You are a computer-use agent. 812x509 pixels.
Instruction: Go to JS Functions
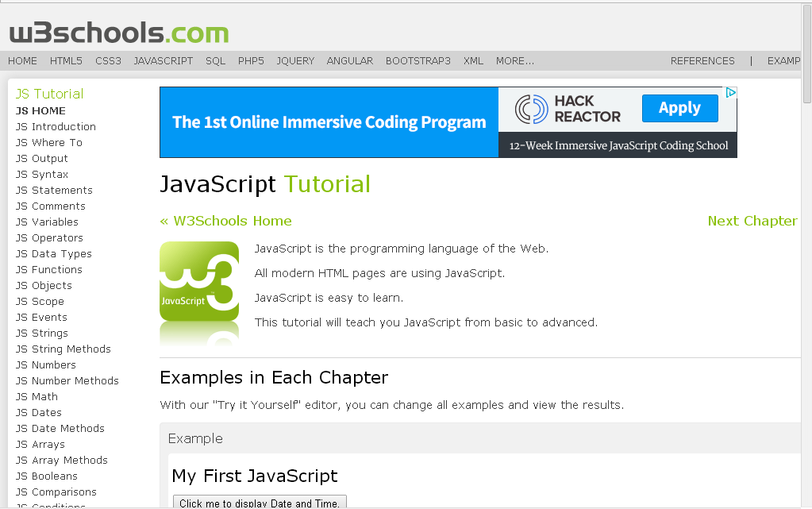48,269
